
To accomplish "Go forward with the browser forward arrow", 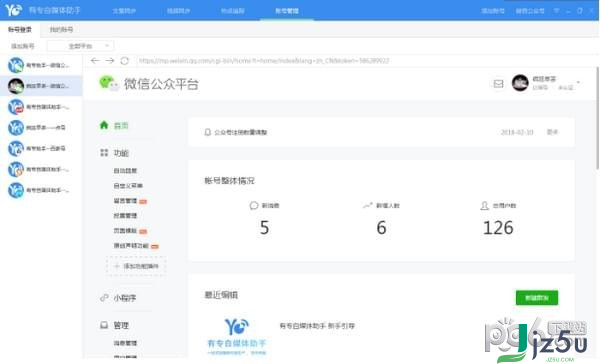I will [110, 60].
